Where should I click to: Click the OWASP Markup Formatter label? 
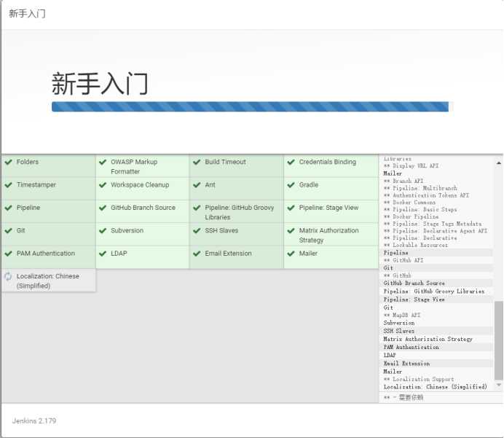click(134, 167)
